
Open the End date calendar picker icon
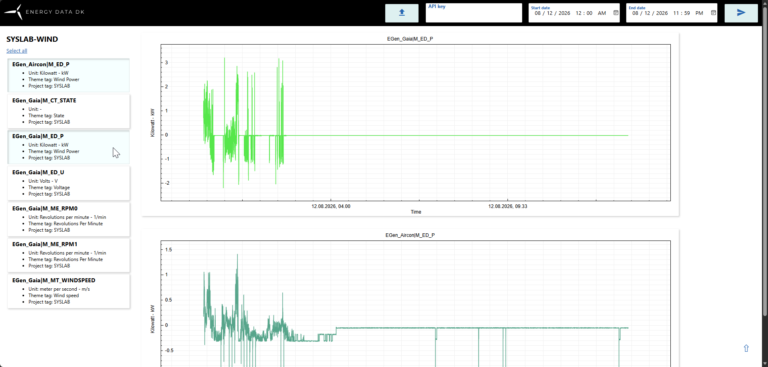coord(714,13)
